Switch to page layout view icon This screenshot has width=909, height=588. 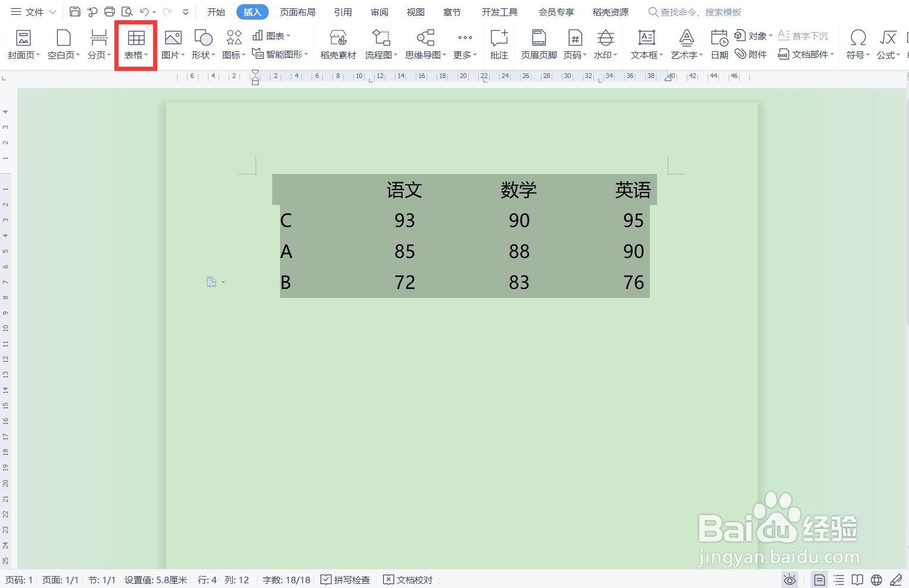820,580
